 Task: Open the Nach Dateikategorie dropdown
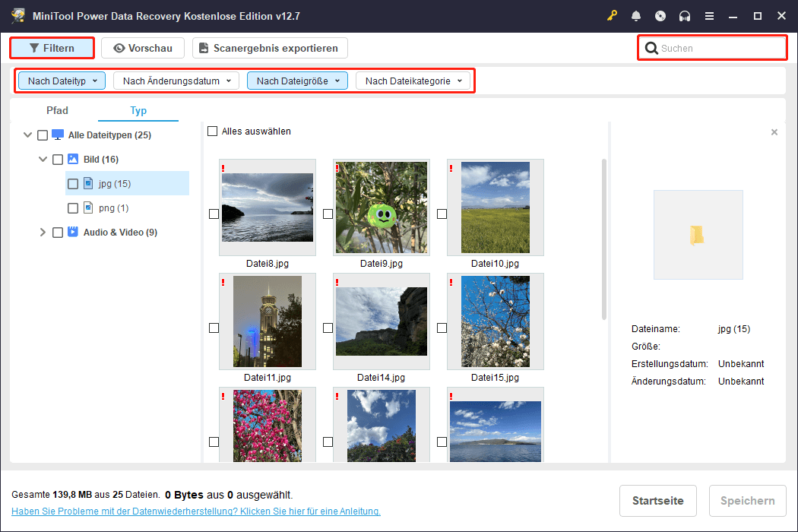pos(414,80)
